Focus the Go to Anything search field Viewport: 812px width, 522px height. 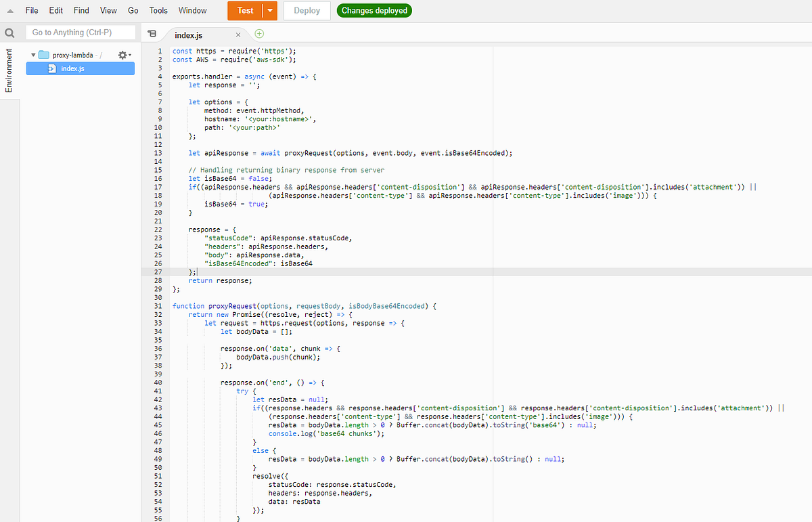click(80, 32)
